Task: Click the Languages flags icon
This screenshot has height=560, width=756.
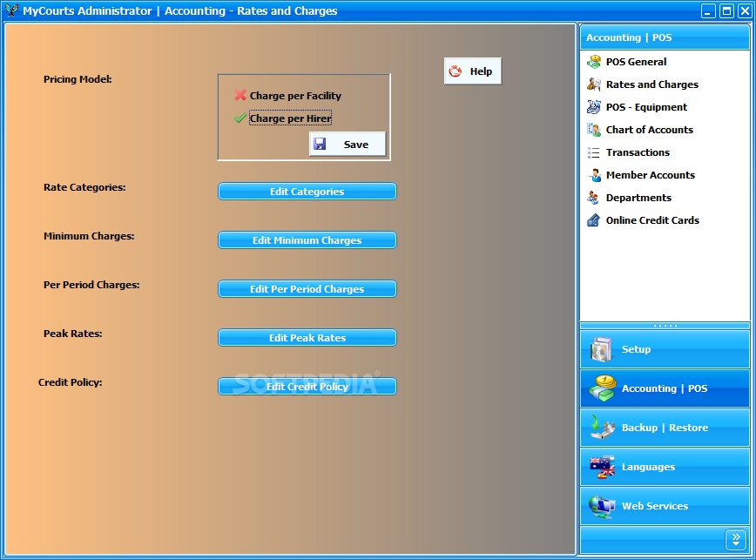Action: click(602, 467)
